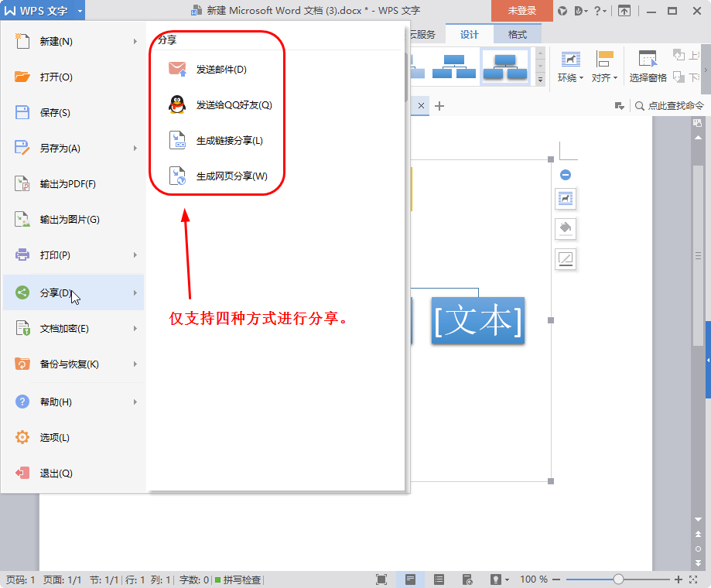Switch to outline view mode
The height and width of the screenshot is (588, 711).
tap(439, 579)
